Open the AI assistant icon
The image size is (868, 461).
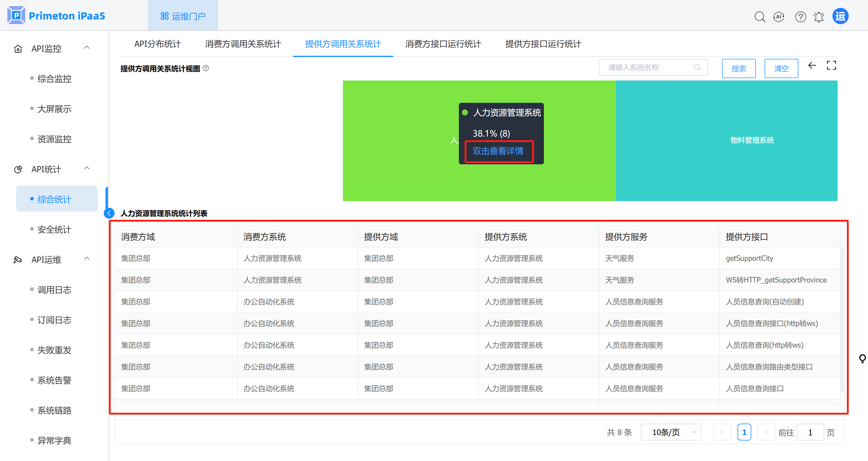pyautogui.click(x=779, y=17)
